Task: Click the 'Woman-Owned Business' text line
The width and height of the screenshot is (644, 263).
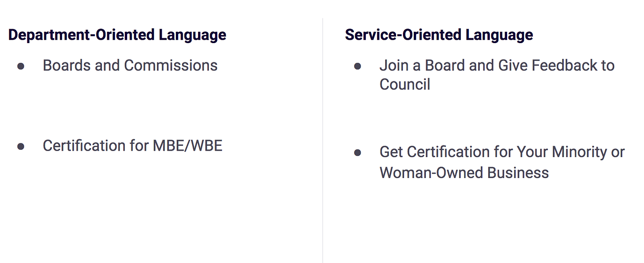Action: click(464, 173)
